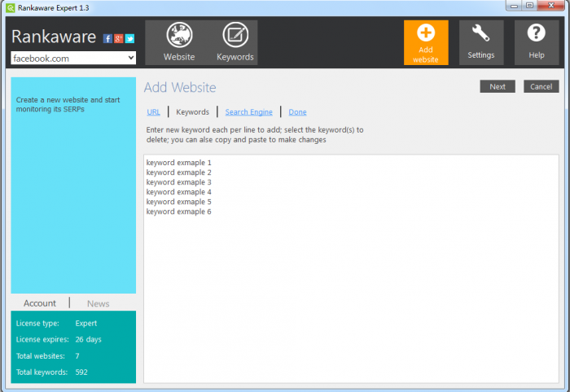Click line 'keyword exmaple 4'
This screenshot has height=392, width=570.
coord(178,192)
